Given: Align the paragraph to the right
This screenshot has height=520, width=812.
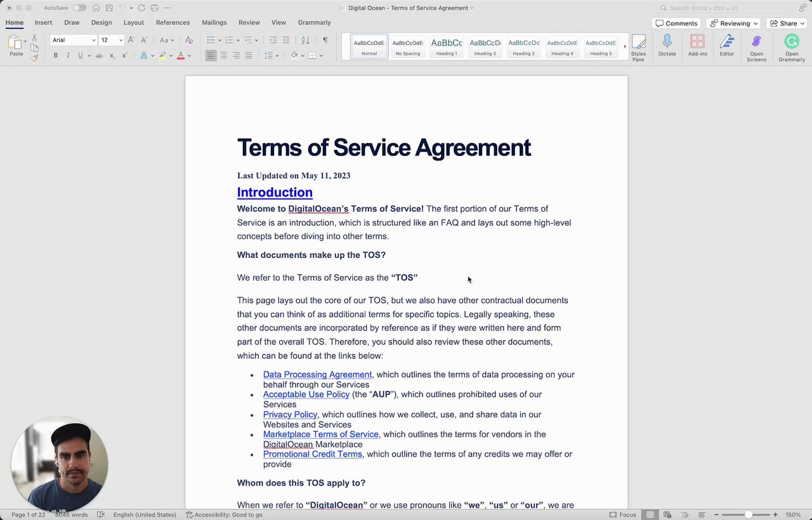Looking at the screenshot, I should coord(236,56).
